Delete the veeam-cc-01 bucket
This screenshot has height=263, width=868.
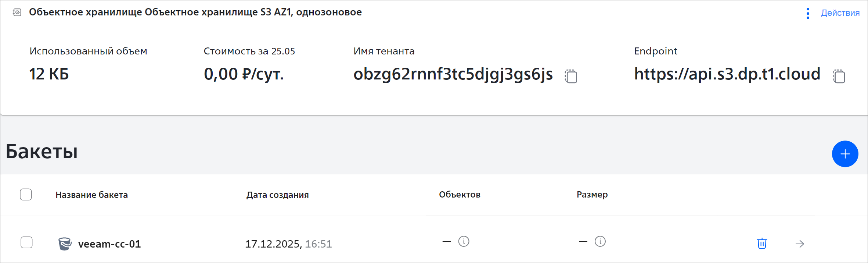[x=762, y=244]
